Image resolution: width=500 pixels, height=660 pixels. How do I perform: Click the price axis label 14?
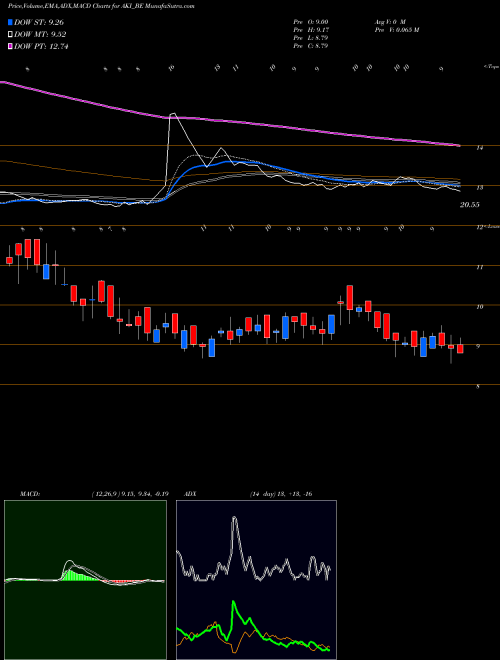pos(479,148)
